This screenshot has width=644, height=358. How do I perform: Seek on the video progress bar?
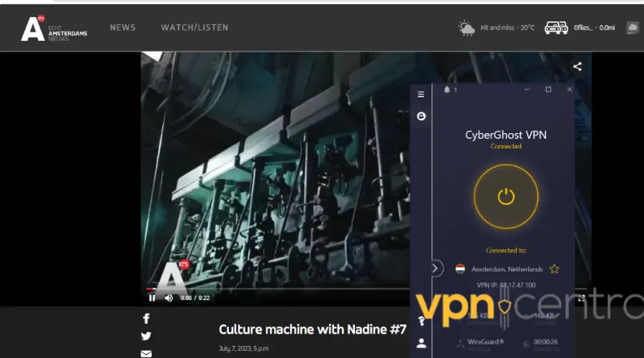click(x=279, y=289)
